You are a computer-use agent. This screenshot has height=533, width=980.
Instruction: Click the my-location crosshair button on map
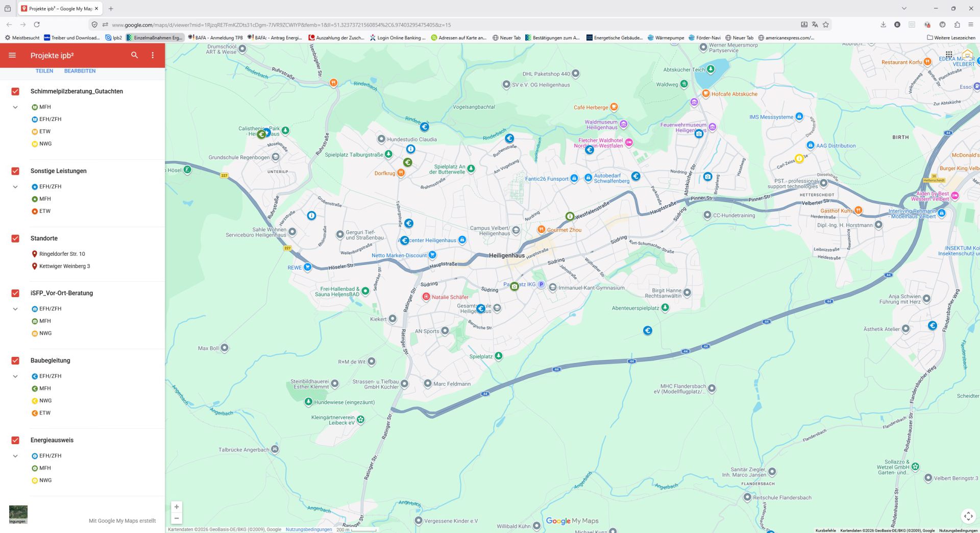click(x=968, y=516)
